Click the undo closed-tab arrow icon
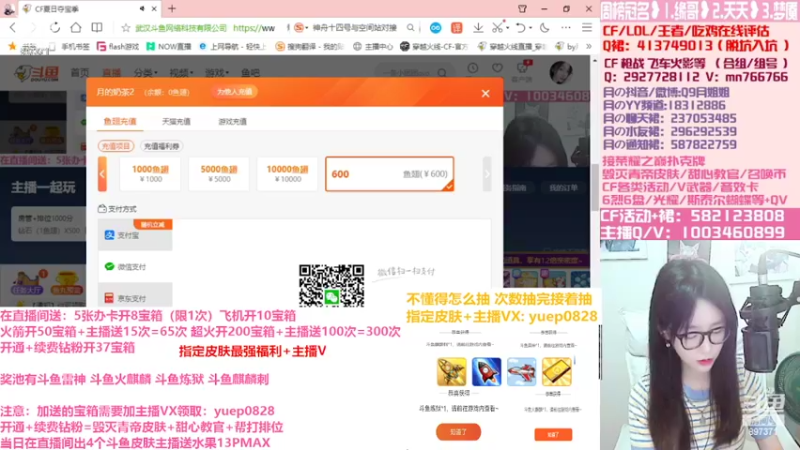The image size is (800, 450). coord(520,28)
